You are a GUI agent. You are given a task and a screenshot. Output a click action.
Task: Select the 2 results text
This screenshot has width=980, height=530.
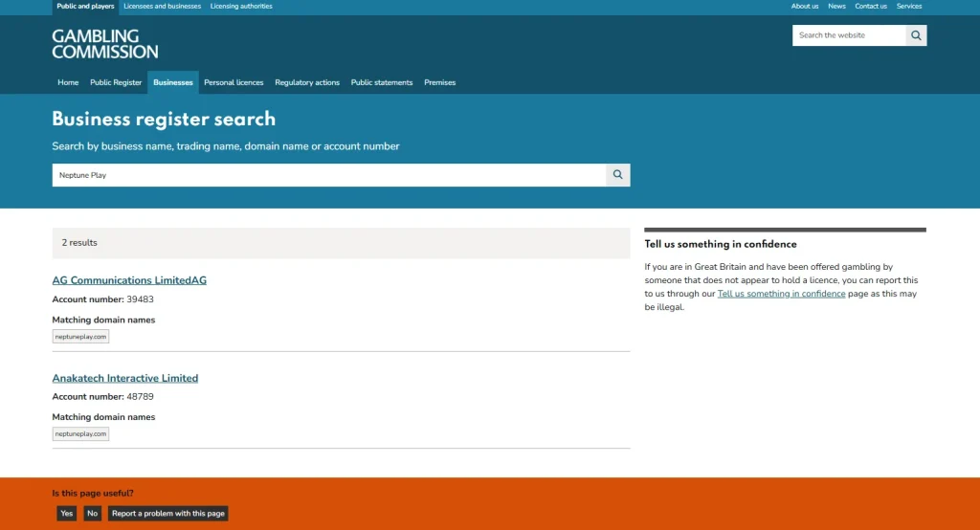click(x=79, y=242)
